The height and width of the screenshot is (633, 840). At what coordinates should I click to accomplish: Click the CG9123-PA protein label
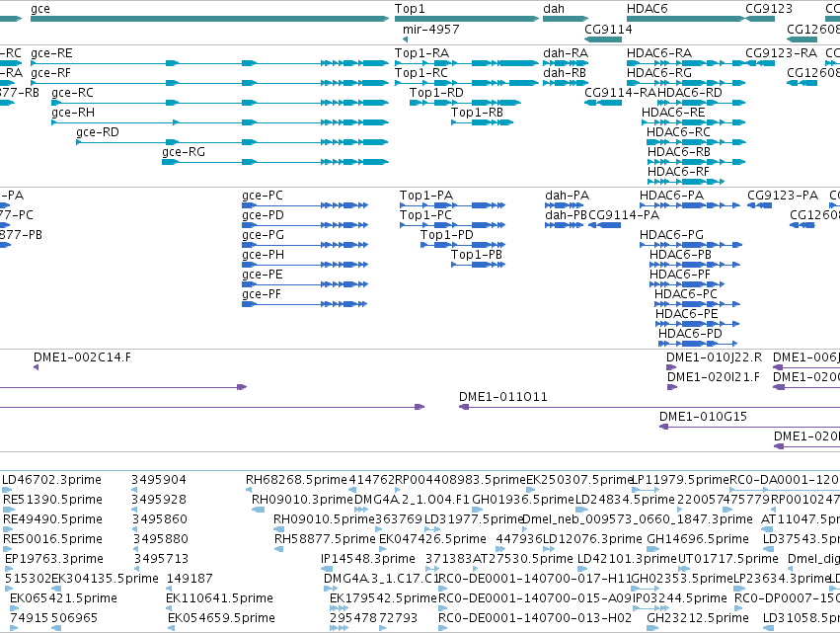(783, 196)
